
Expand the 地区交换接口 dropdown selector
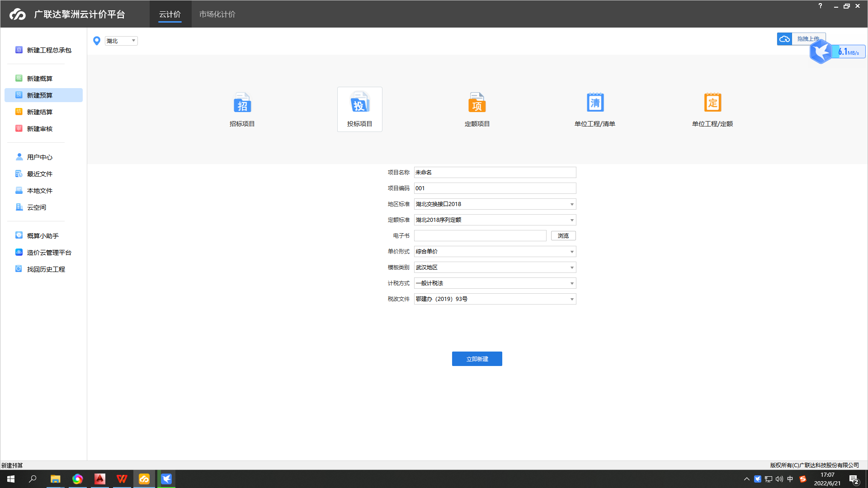click(570, 204)
